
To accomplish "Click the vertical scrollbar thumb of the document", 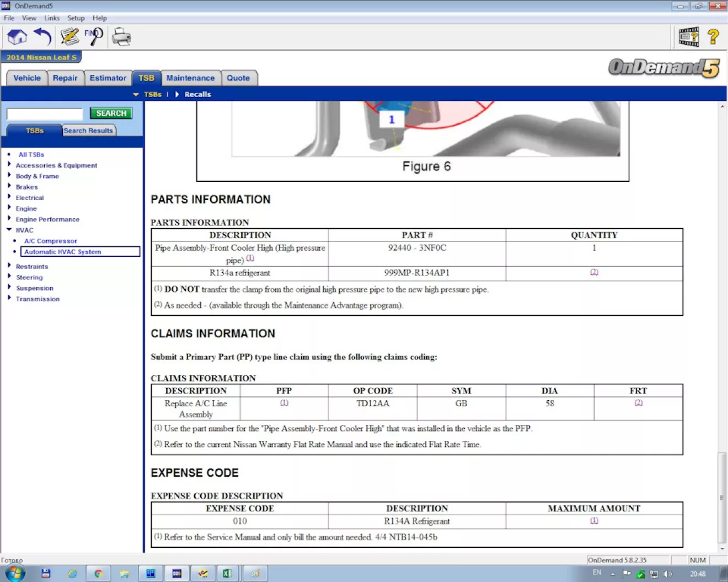I will click(722, 498).
